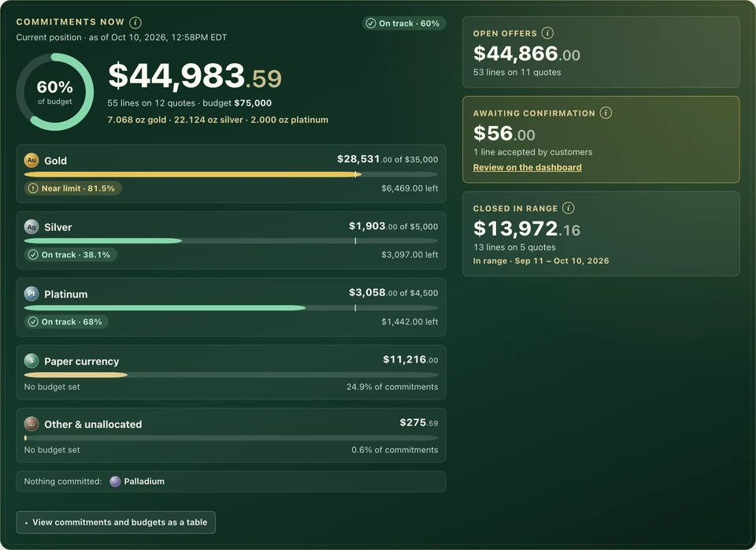Click the Paper currency row label
The width and height of the screenshot is (756, 550).
(81, 362)
